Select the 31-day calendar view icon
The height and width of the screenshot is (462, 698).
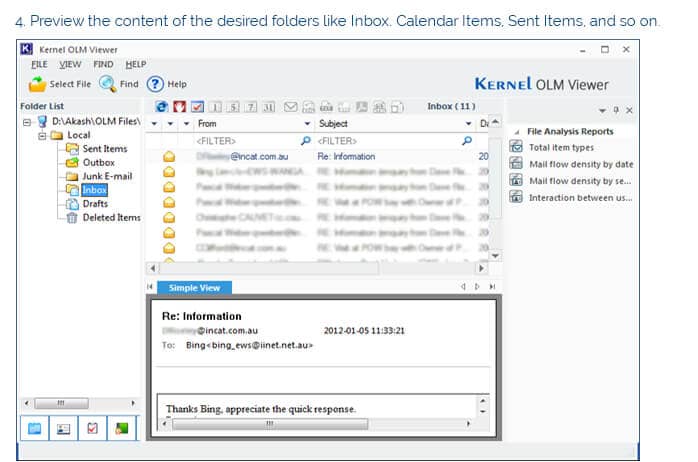(x=268, y=107)
